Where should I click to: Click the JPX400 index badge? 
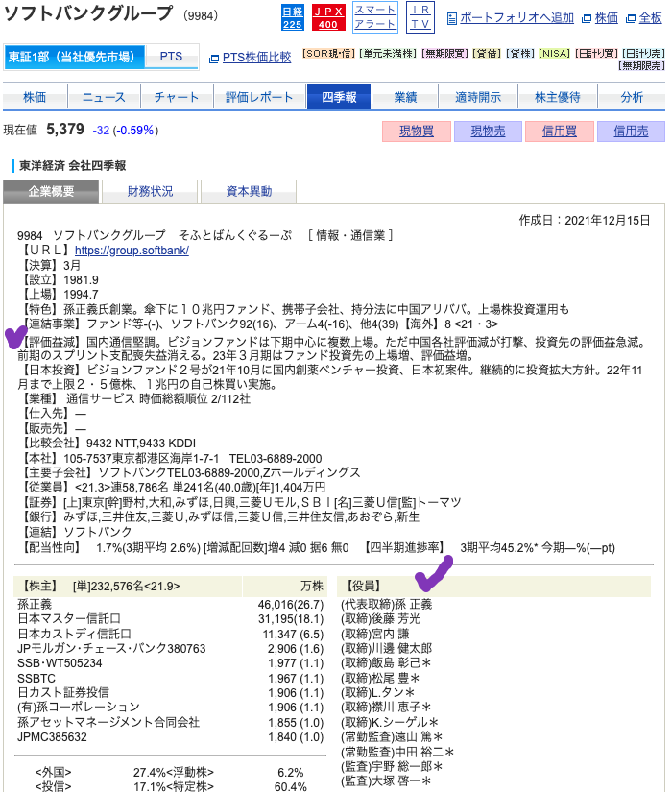(x=328, y=17)
